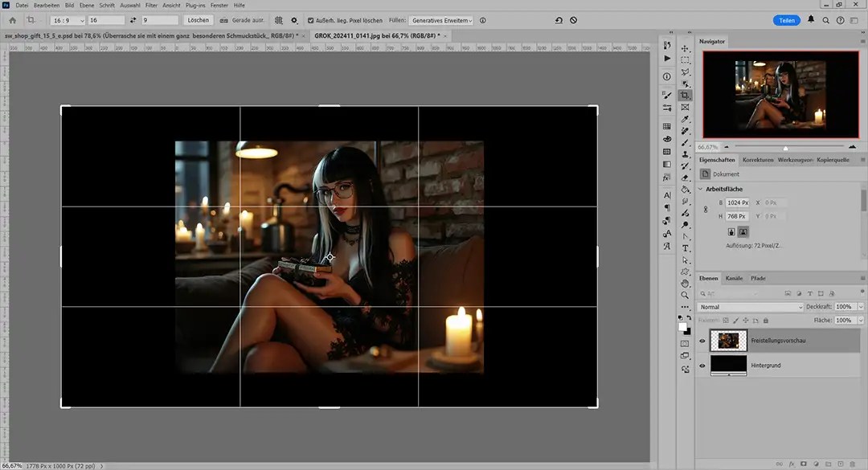Open the Filter menu
Viewport: 868px width, 470px height.
pyautogui.click(x=151, y=6)
